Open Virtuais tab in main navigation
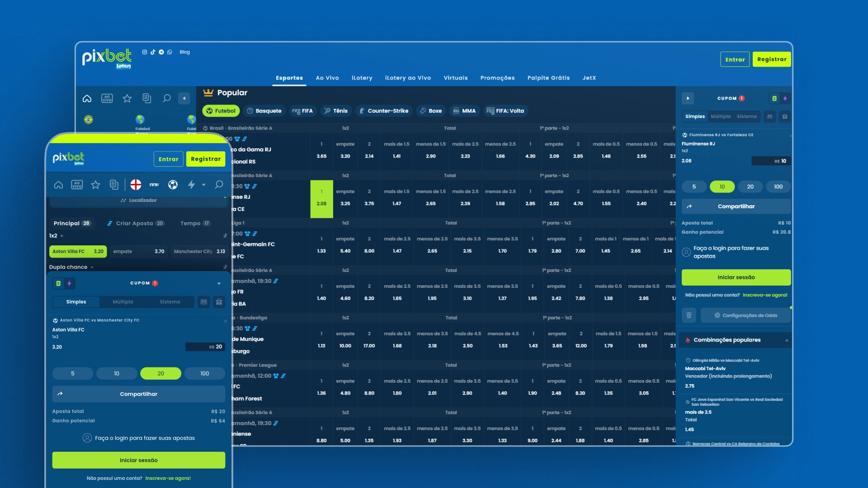 point(456,78)
